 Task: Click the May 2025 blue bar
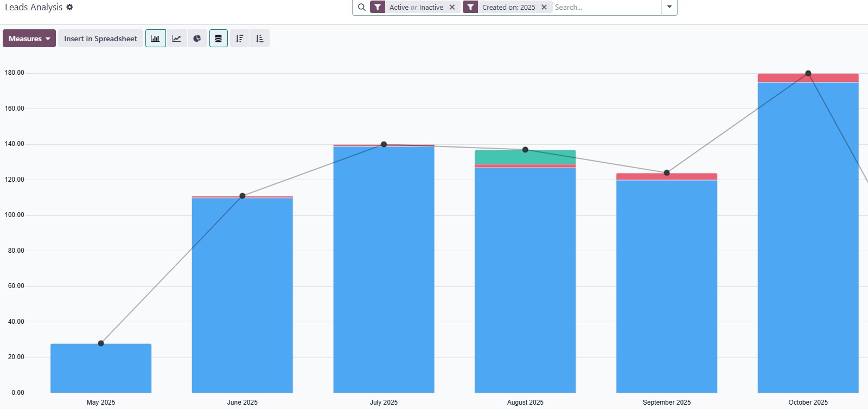tap(101, 369)
